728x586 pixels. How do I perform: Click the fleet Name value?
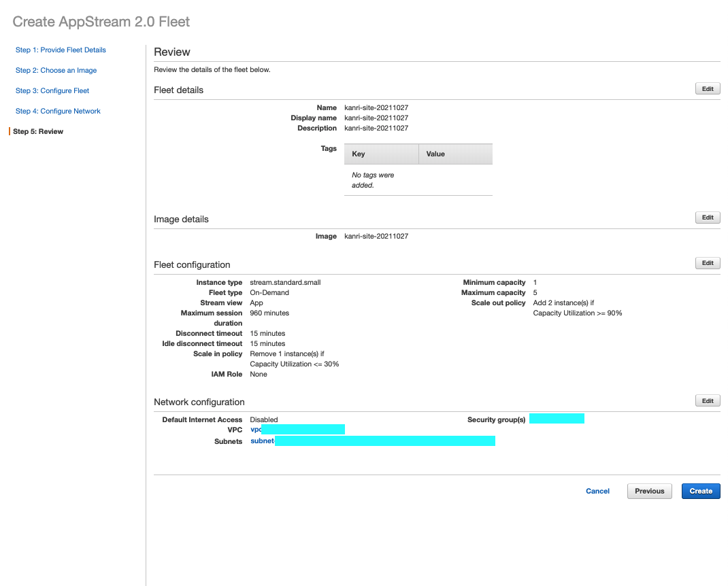(376, 107)
